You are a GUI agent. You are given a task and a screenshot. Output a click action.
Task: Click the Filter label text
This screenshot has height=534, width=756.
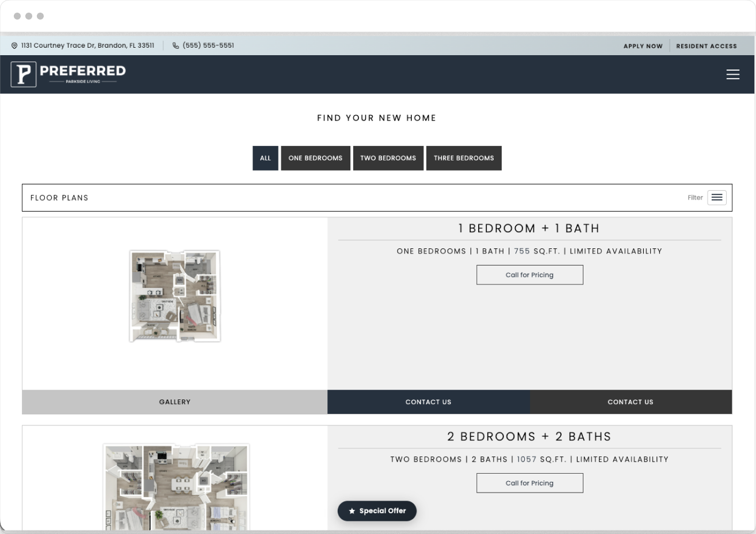[x=695, y=198]
